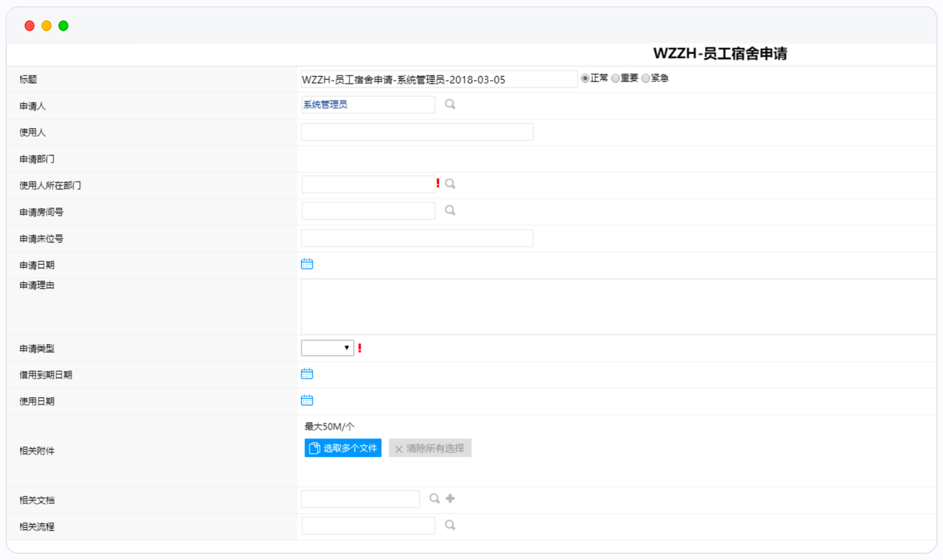Screen dimensions: 943x560
Task: Expand the 申请类型 dropdown
Action: (327, 348)
